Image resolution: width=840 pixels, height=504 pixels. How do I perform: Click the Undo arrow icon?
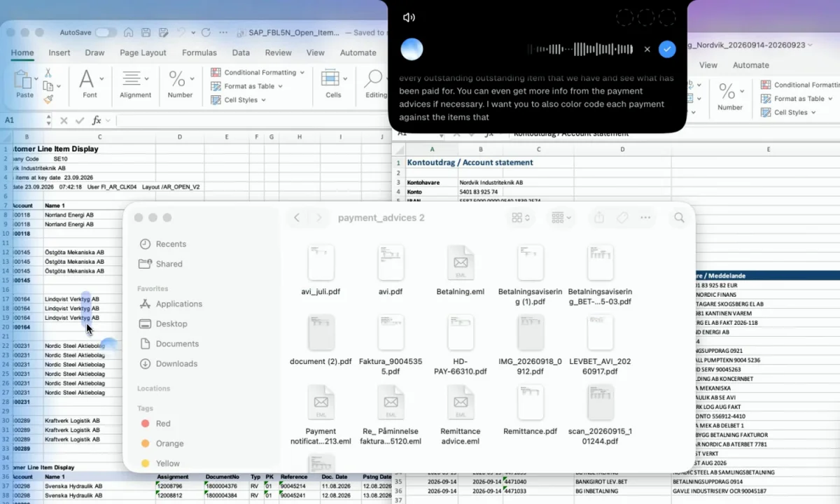(181, 32)
